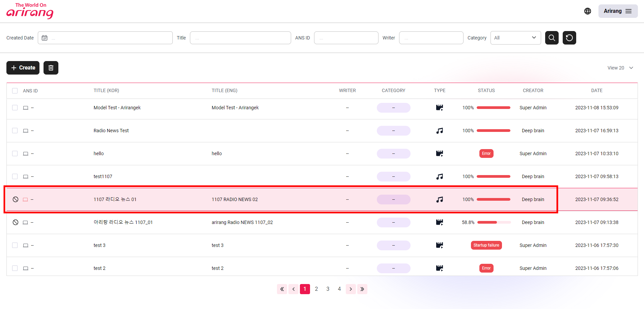Screen dimensions: 644x309
Task: Expand the View 20 page size dropdown
Action: [620, 68]
